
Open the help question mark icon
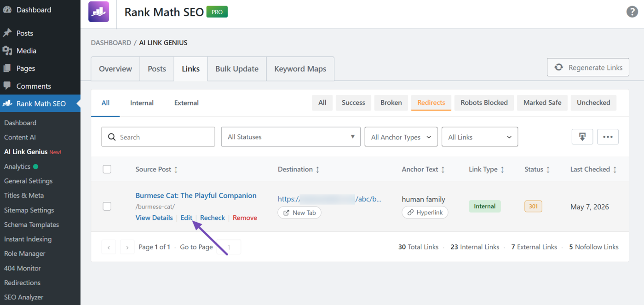pyautogui.click(x=632, y=12)
